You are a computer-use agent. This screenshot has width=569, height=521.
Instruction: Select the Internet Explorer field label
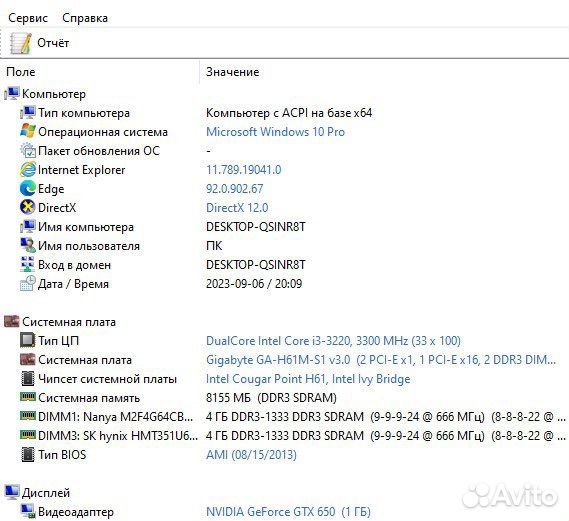[81, 170]
